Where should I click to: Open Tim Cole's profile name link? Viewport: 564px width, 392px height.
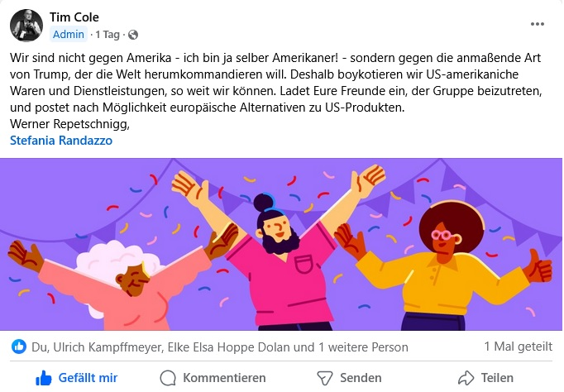click(x=74, y=17)
